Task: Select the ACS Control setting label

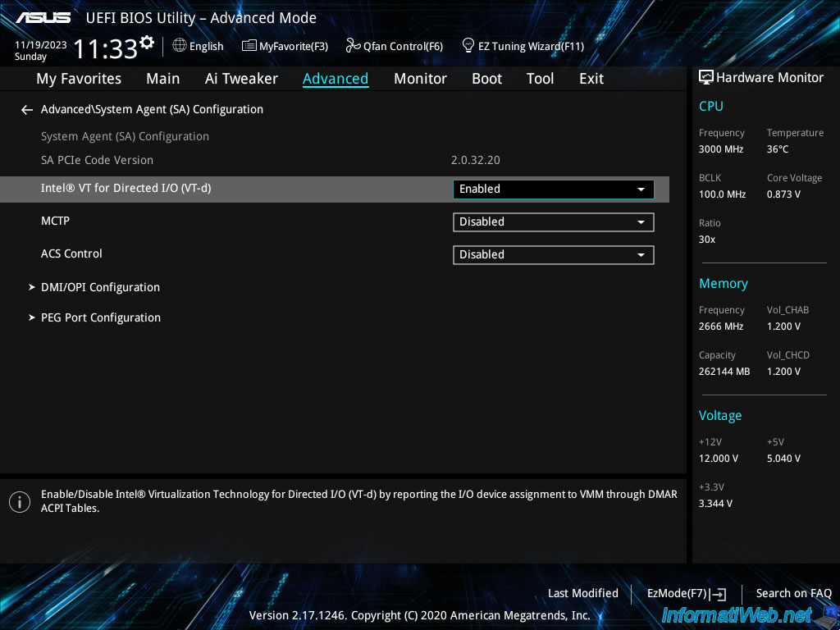Action: pos(71,254)
